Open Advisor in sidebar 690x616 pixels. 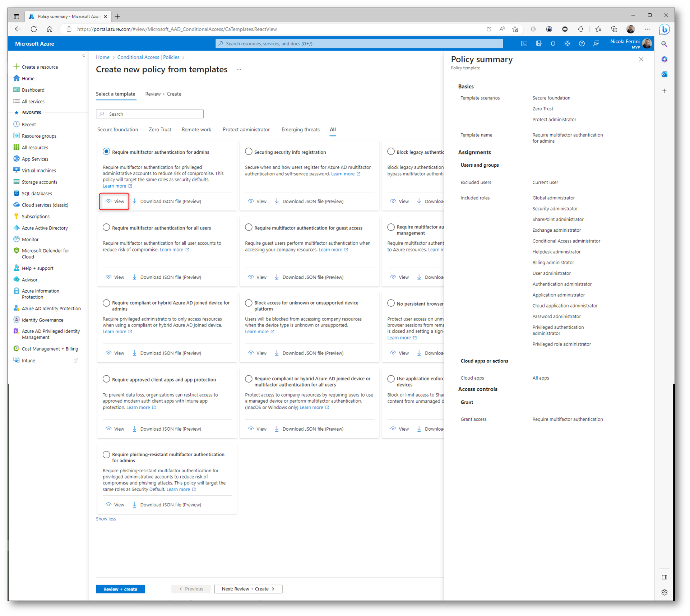pos(29,279)
